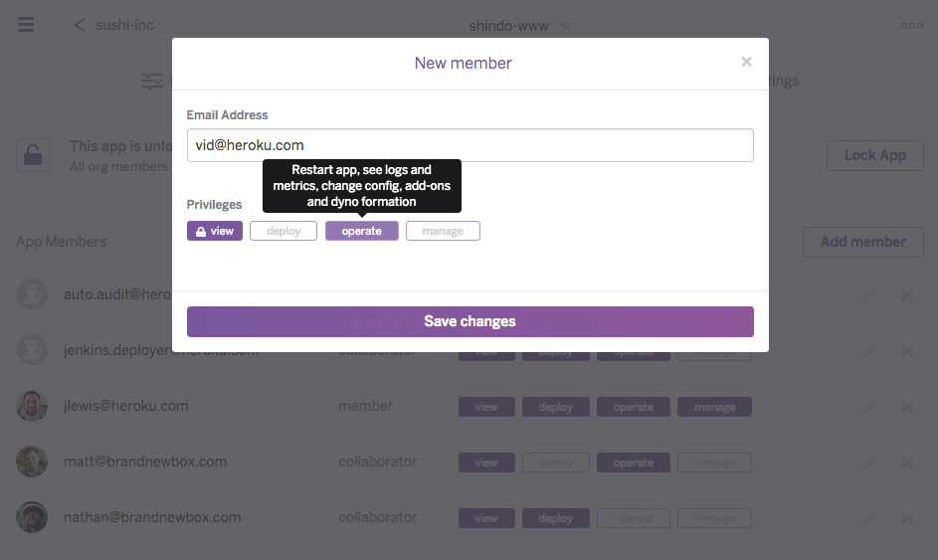Go back to sushi-inc organization
Viewport: 938px width, 560px height.
click(114, 25)
